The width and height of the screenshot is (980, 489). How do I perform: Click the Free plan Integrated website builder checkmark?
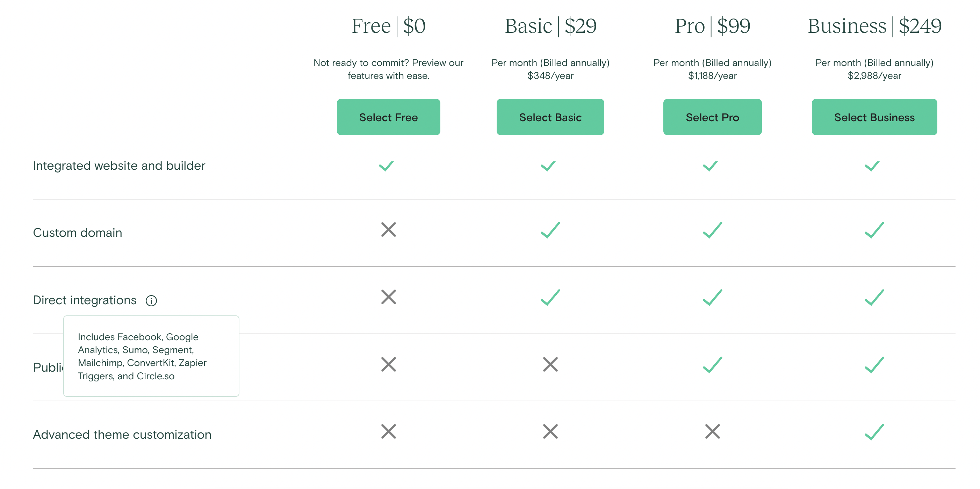coord(386,166)
